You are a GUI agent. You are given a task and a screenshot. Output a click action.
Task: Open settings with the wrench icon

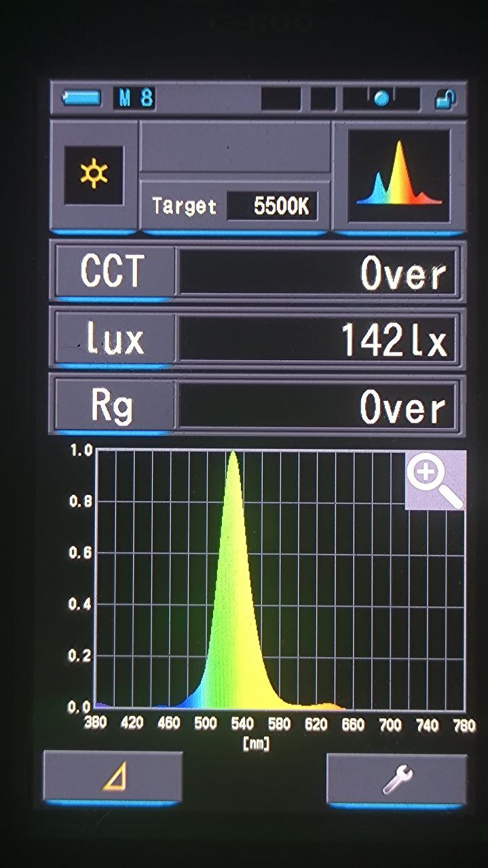[x=396, y=778]
